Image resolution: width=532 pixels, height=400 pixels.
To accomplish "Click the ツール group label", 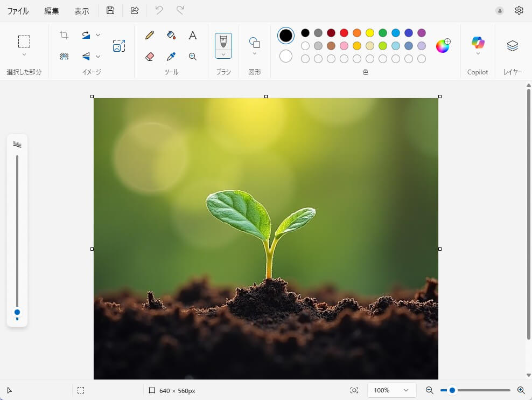I will click(171, 72).
